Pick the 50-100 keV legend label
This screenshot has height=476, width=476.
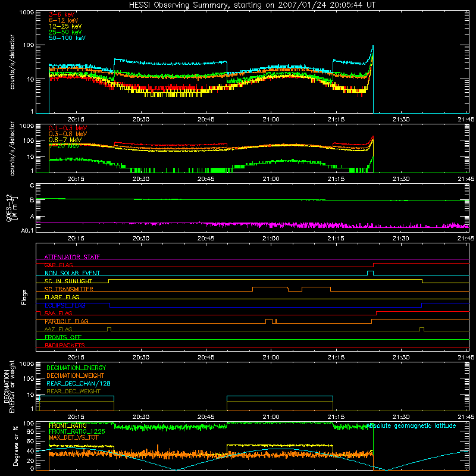67,38
